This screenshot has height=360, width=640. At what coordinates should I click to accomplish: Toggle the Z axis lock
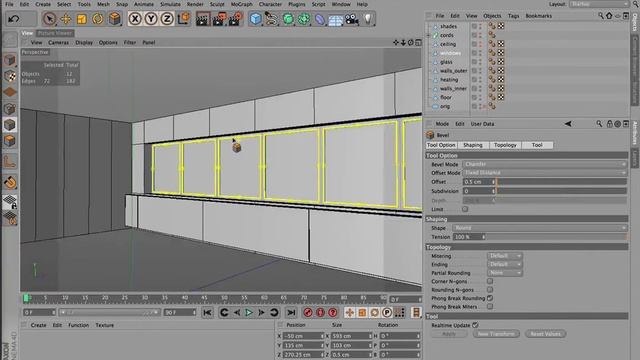pos(167,19)
